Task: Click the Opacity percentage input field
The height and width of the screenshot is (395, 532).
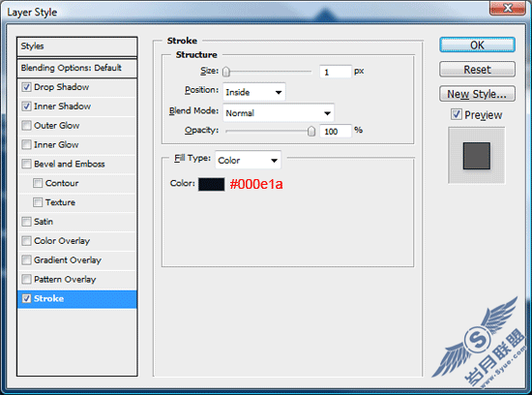Action: 336,131
